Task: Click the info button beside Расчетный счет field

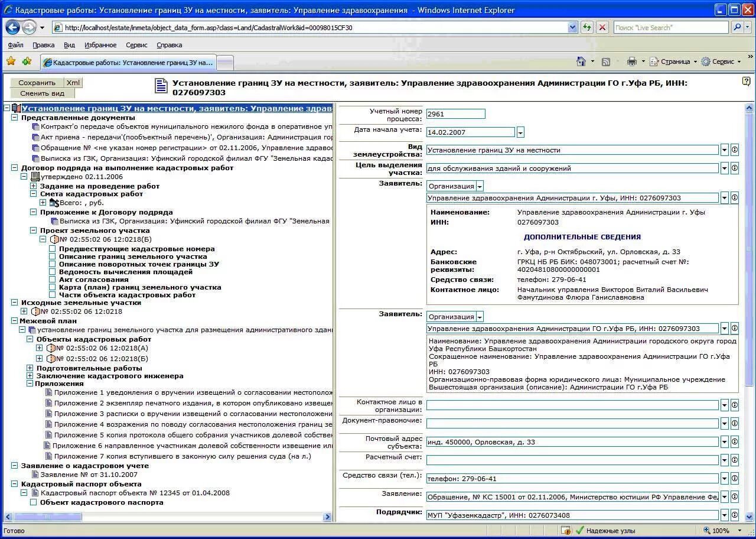Action: 735,460
